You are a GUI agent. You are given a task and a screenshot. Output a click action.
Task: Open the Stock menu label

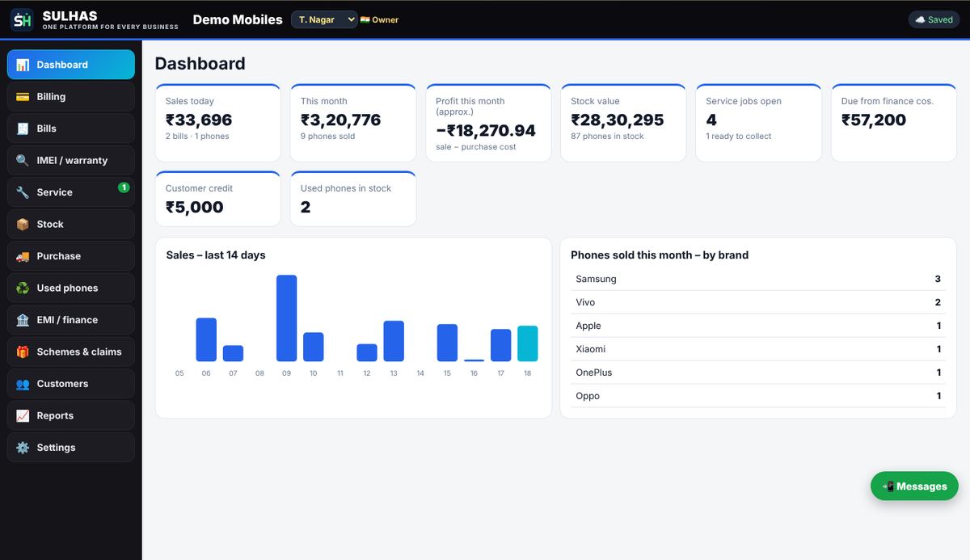(50, 225)
